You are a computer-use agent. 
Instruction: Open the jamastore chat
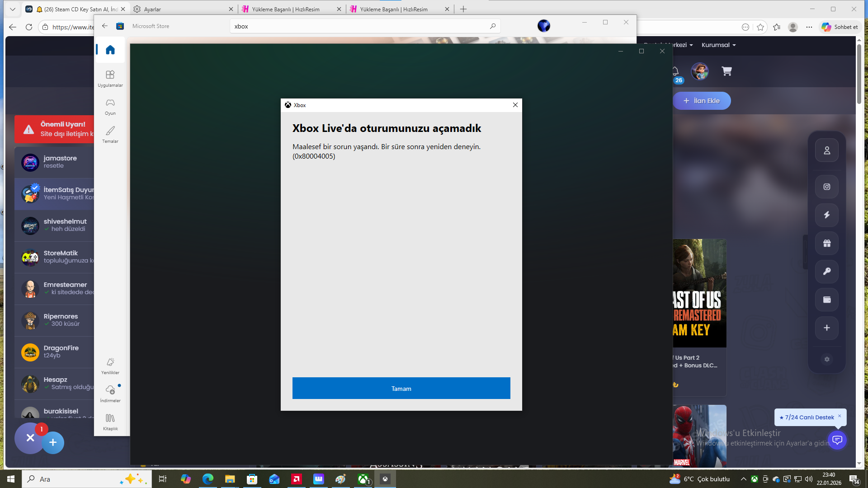[x=54, y=162]
